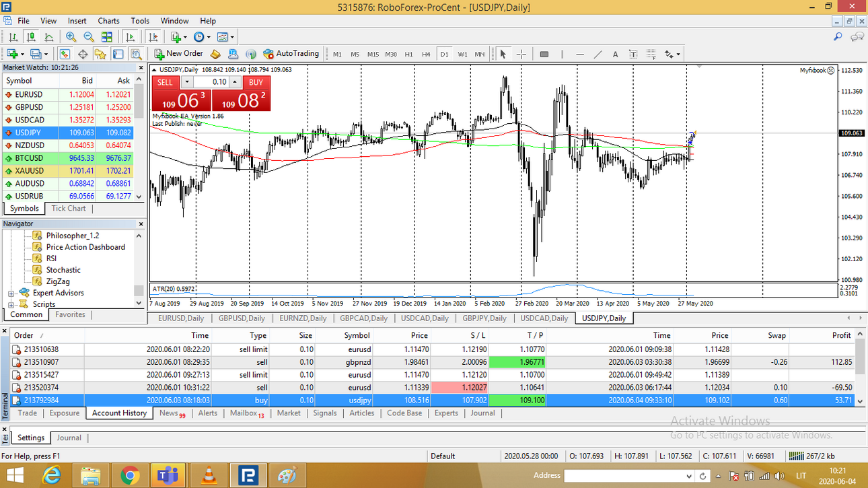
Task: Toggle the Strategy Tester icon
Action: (x=136, y=54)
